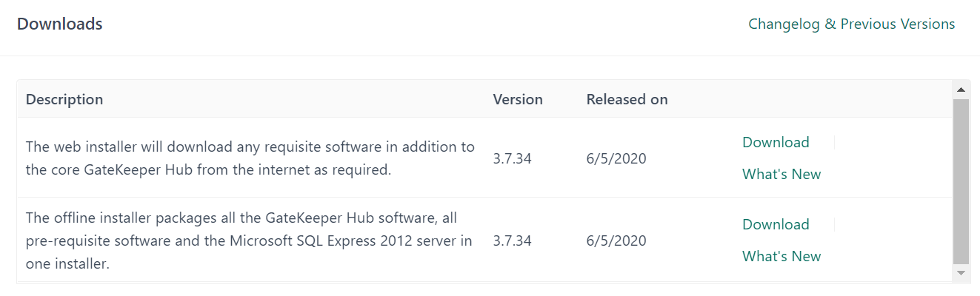980x296 pixels.
Task: Click the web installer version 3.7.34
Action: pyautogui.click(x=512, y=158)
